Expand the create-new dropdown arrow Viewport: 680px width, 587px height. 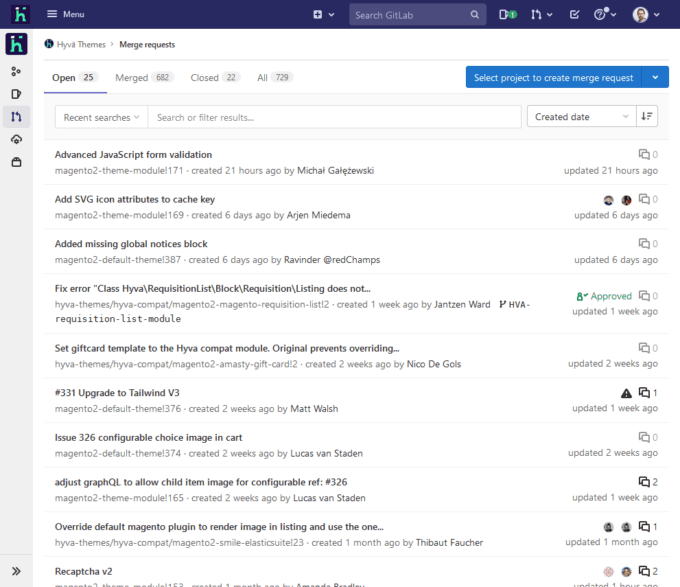tap(331, 15)
